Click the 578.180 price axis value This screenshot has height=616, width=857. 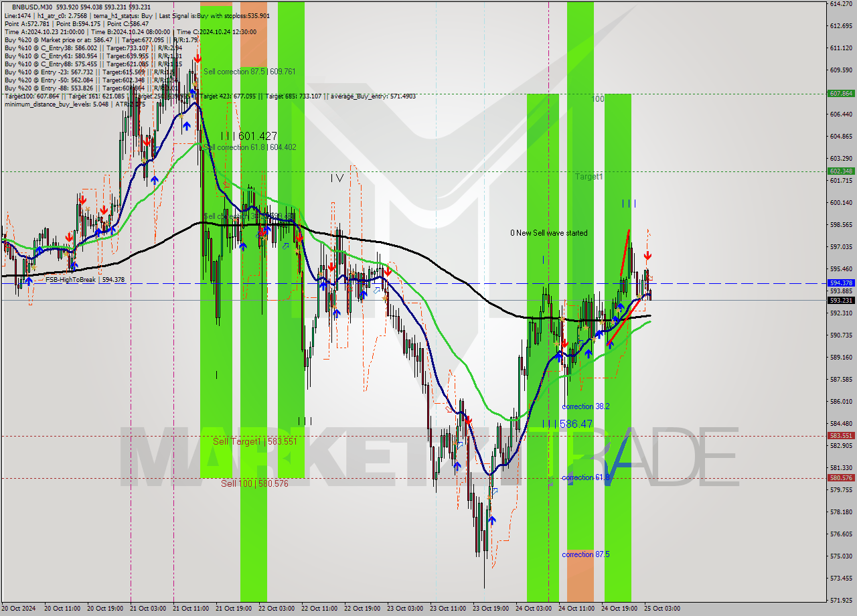pyautogui.click(x=840, y=512)
